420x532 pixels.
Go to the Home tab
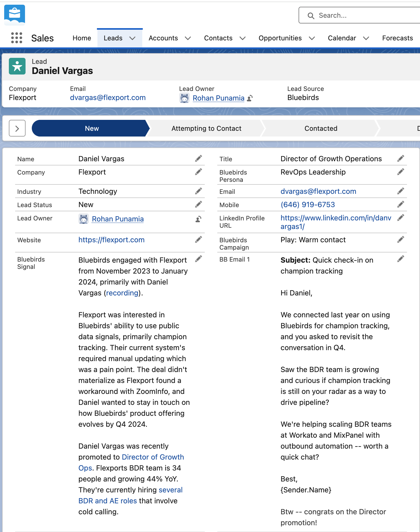(x=82, y=38)
